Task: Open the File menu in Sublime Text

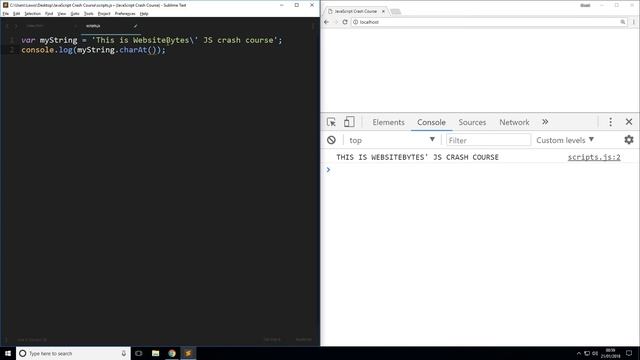Action: 6,14
